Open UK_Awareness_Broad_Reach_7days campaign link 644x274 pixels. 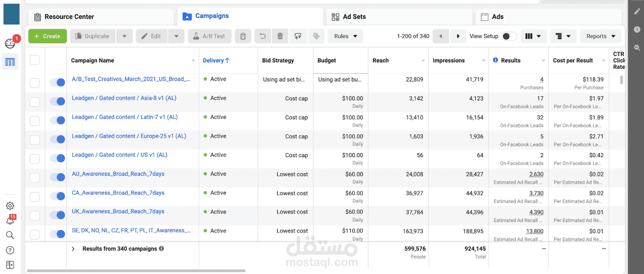[x=118, y=212]
